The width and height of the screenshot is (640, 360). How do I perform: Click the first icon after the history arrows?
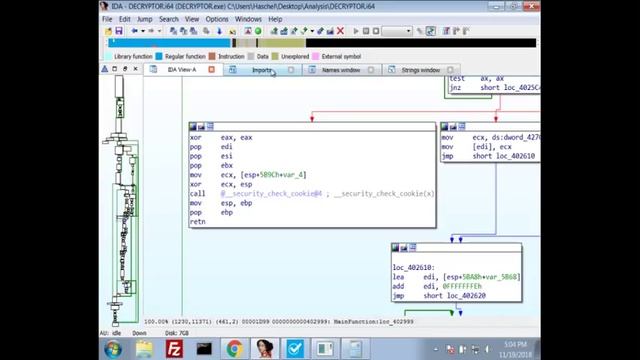[x=173, y=31]
